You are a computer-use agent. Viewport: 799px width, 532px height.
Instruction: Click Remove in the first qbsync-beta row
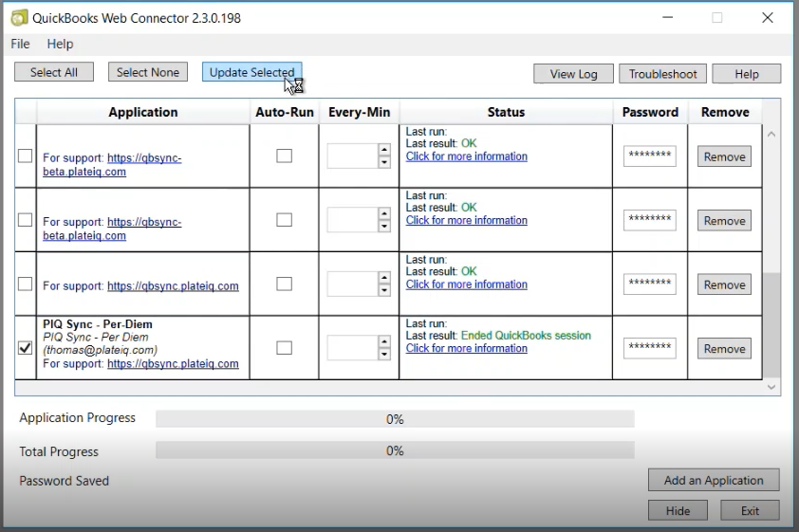(724, 156)
